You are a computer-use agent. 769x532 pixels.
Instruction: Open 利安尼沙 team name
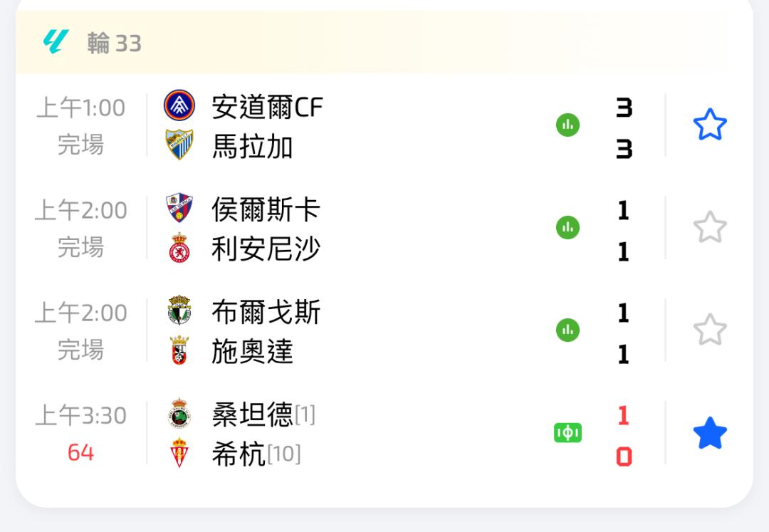pyautogui.click(x=266, y=249)
